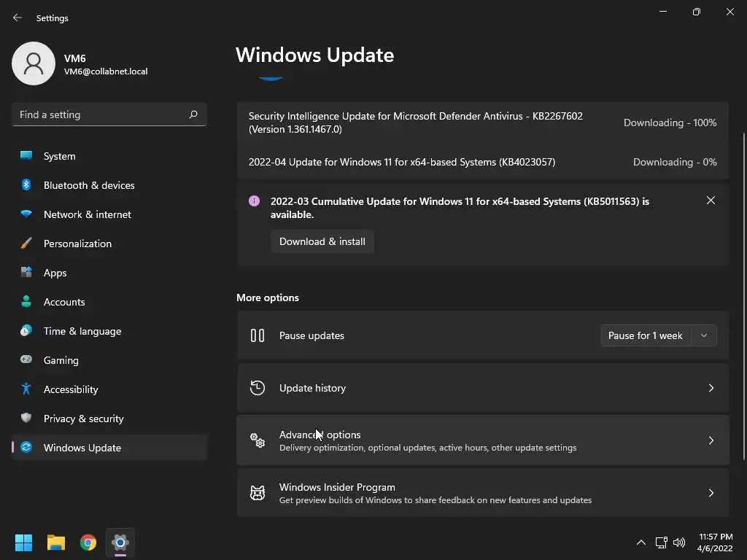Click the vertical scrollbar of the update page
Screen dimensions: 747x560
click(x=744, y=296)
